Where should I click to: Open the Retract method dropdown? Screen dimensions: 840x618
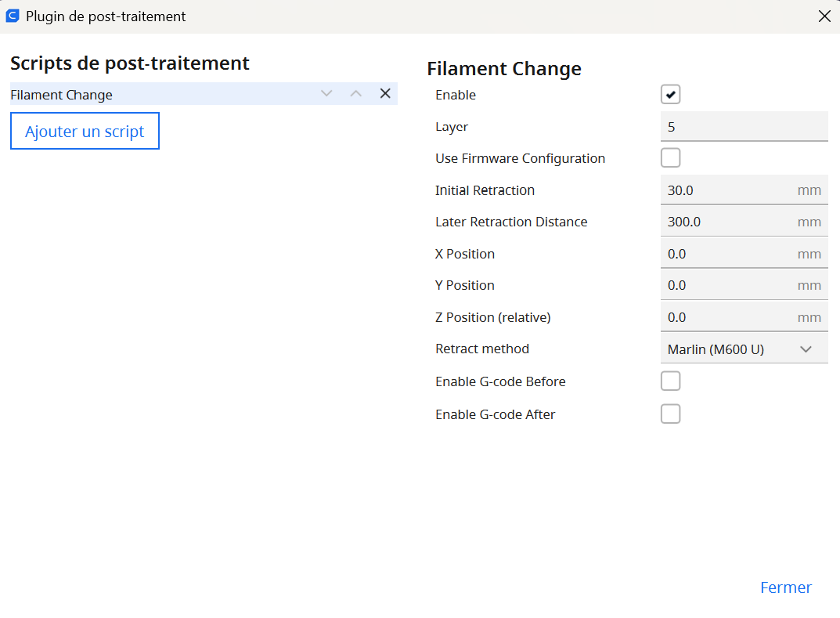744,349
